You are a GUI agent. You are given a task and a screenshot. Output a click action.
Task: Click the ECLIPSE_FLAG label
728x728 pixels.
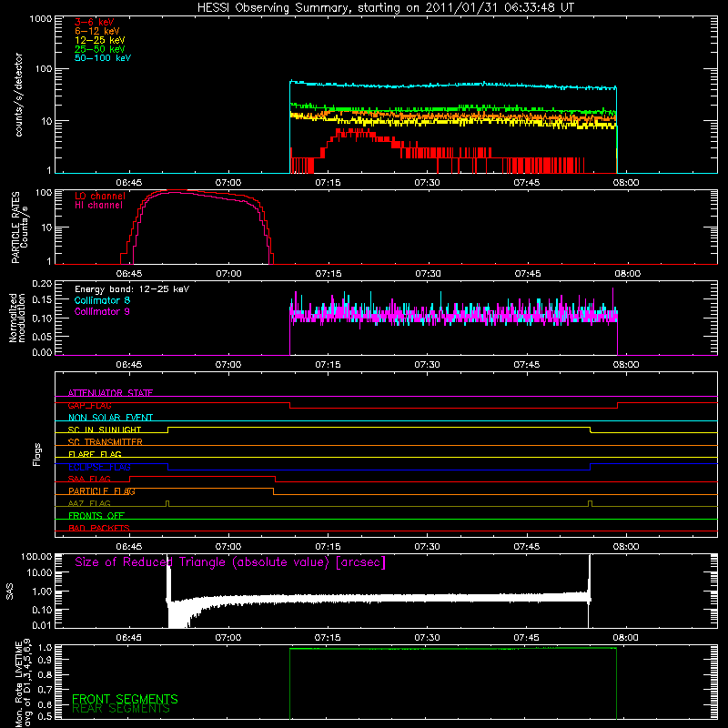[x=99, y=467]
